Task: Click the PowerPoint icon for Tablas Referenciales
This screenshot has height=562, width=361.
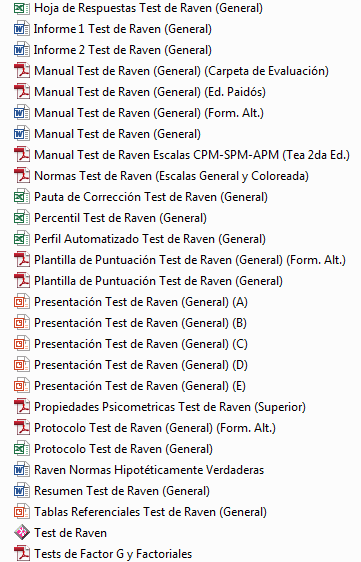Action: (x=22, y=512)
